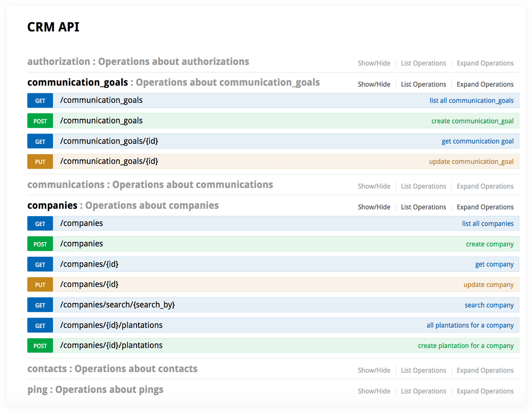
Task: Click PUT path /communication_goals/{id}
Action: click(109, 162)
